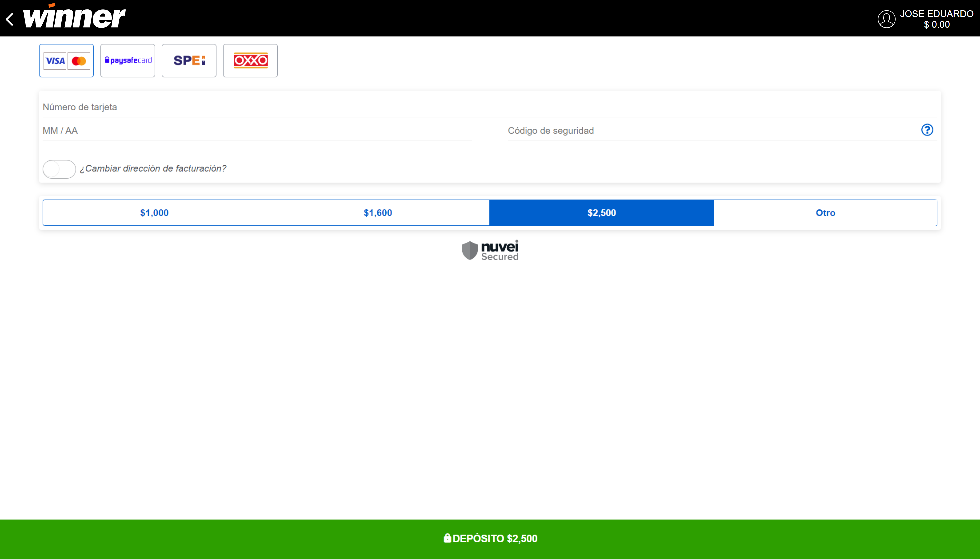Select SPEI payment method

(x=189, y=61)
